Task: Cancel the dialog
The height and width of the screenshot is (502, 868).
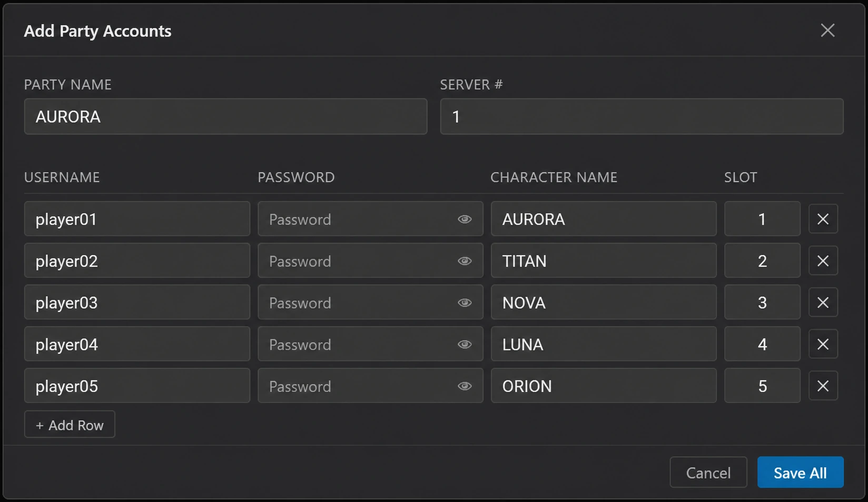Action: pos(708,472)
